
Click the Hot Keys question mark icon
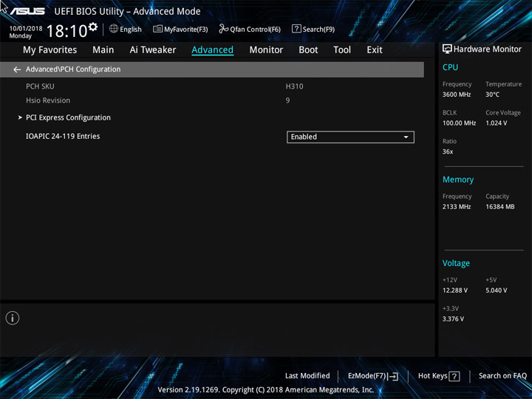(454, 376)
